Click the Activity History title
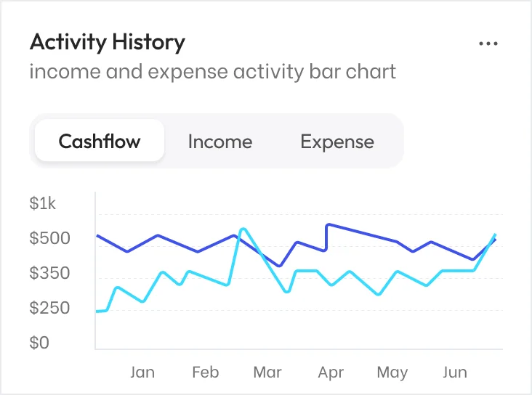The height and width of the screenshot is (395, 532). (108, 42)
